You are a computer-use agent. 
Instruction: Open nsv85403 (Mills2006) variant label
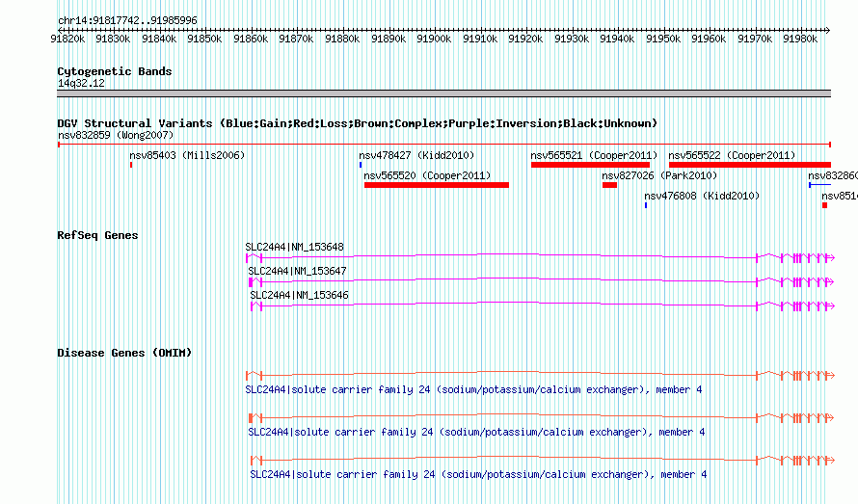click(187, 155)
